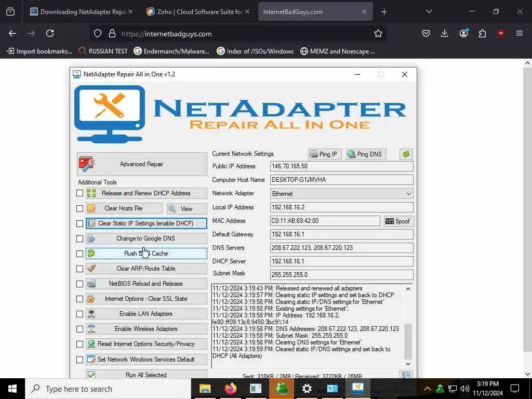Screen dimensions: 532x399
Task: Open the RUSSIAN TEST bookmark
Action: 103,51
